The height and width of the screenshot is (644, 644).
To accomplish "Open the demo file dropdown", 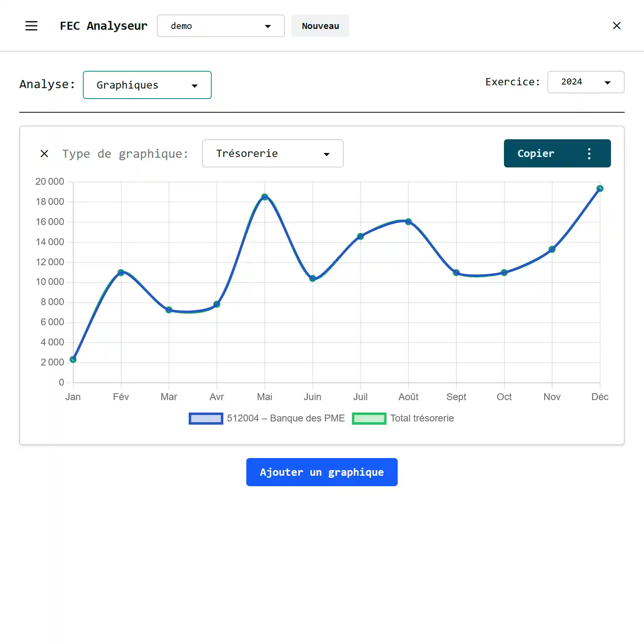I will 221,26.
